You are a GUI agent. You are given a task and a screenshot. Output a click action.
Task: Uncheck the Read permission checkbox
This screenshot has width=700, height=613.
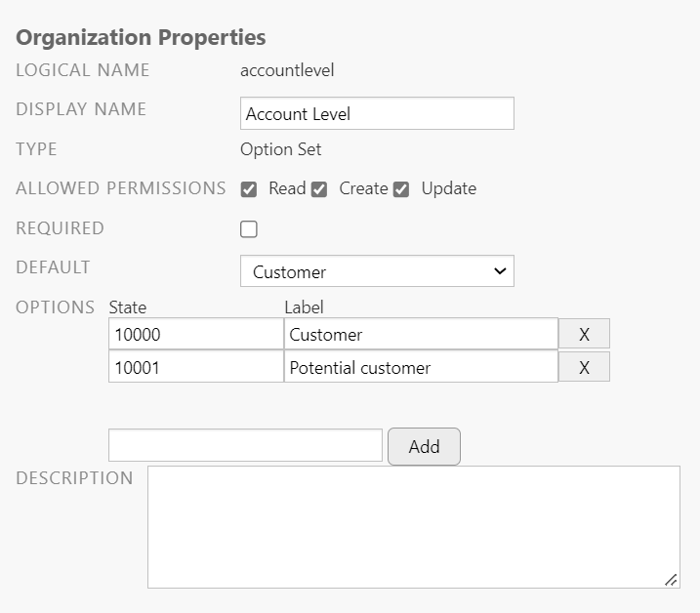pos(249,189)
